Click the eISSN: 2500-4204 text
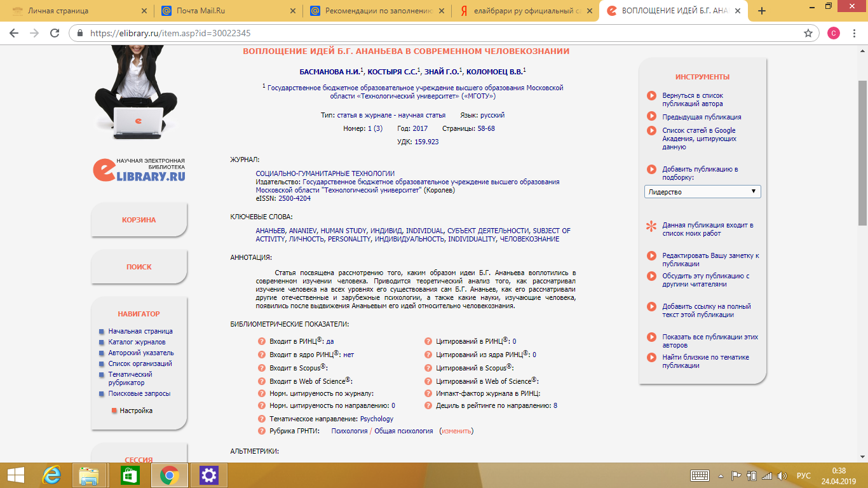This screenshot has height=488, width=868. [283, 198]
